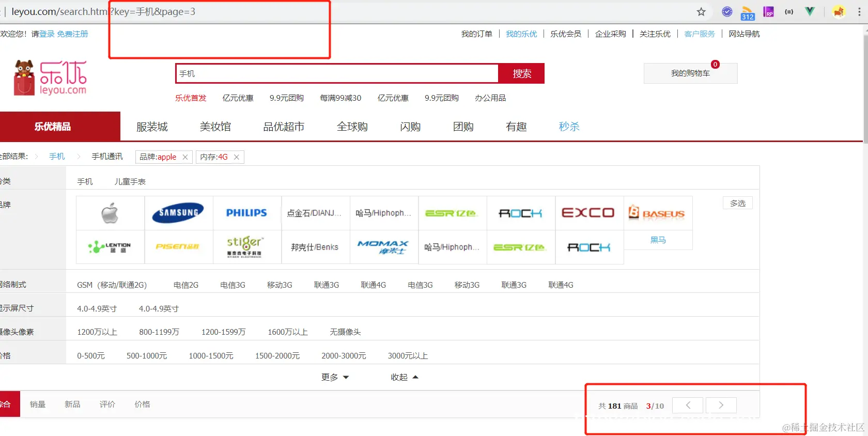
Task: Open the blue checkmark browser extension
Action: tap(727, 11)
